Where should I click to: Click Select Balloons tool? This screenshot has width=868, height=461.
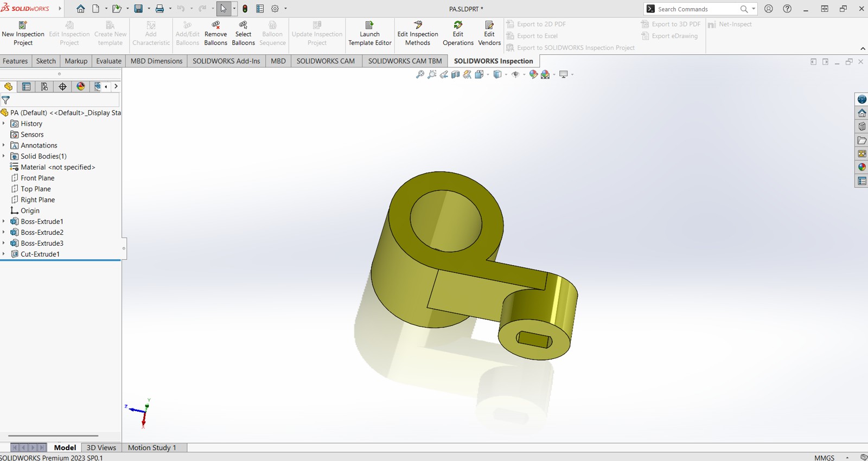point(243,34)
